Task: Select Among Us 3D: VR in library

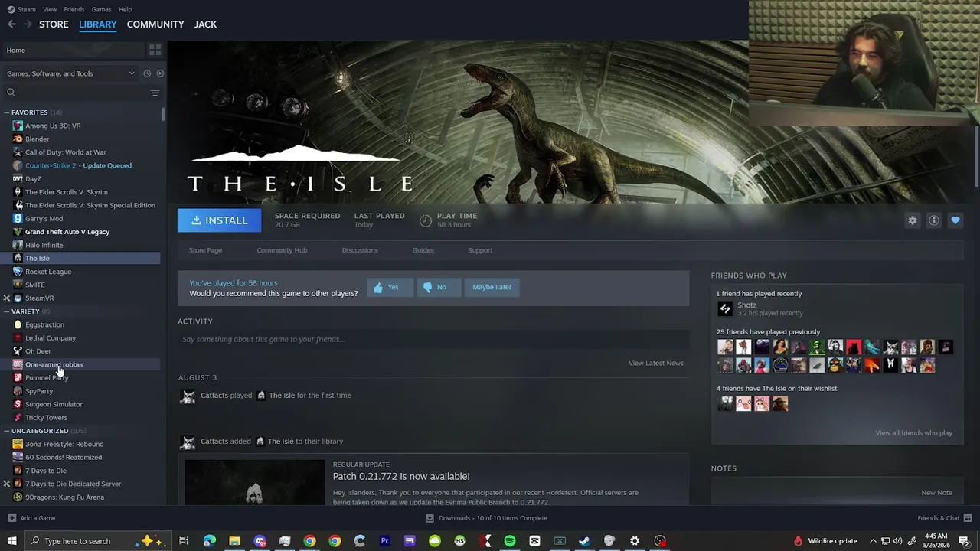Action: 53,126
